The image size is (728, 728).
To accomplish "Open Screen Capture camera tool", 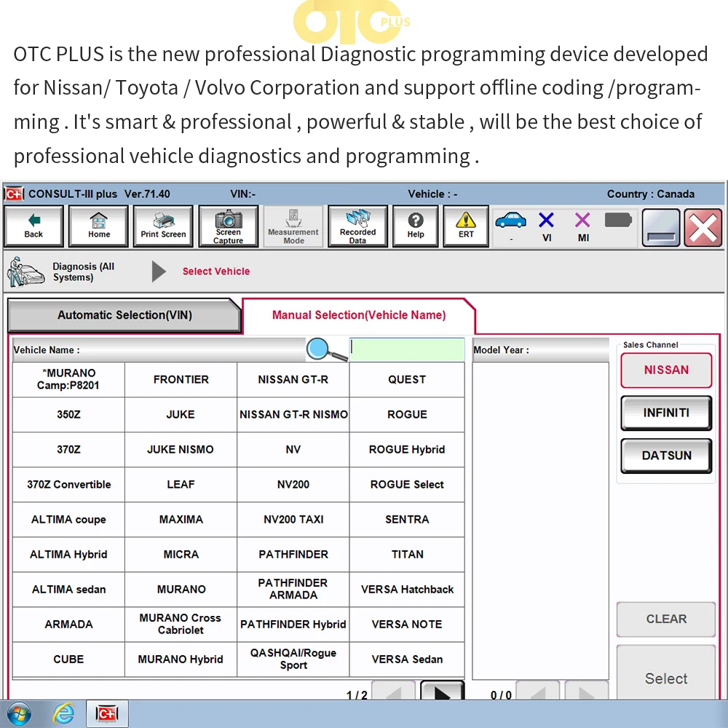I will pos(228,226).
